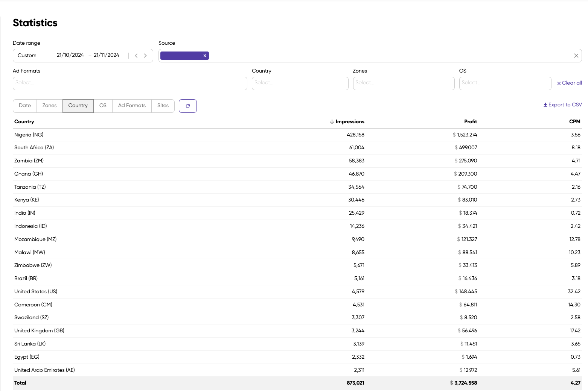Viewport: 588px width, 391px height.
Task: Switch to the Sites tab
Action: [x=163, y=106]
